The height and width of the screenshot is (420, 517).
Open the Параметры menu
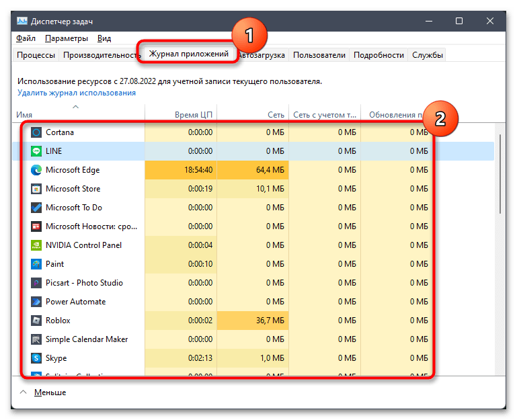67,38
